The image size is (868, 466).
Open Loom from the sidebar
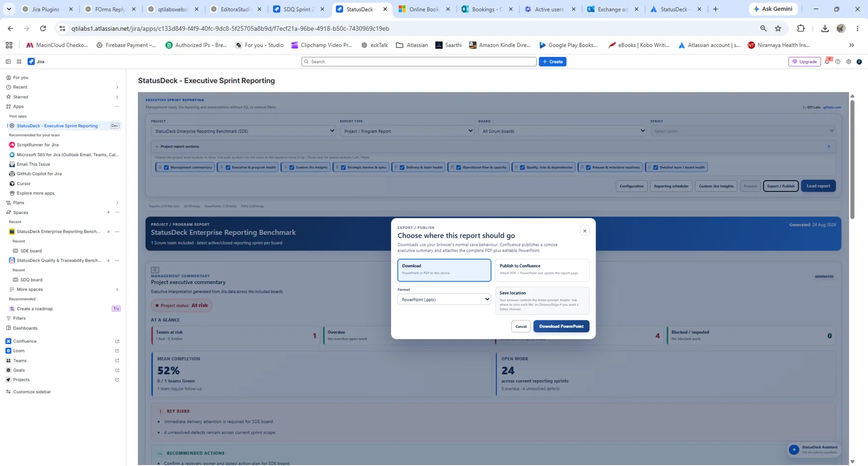tap(19, 351)
